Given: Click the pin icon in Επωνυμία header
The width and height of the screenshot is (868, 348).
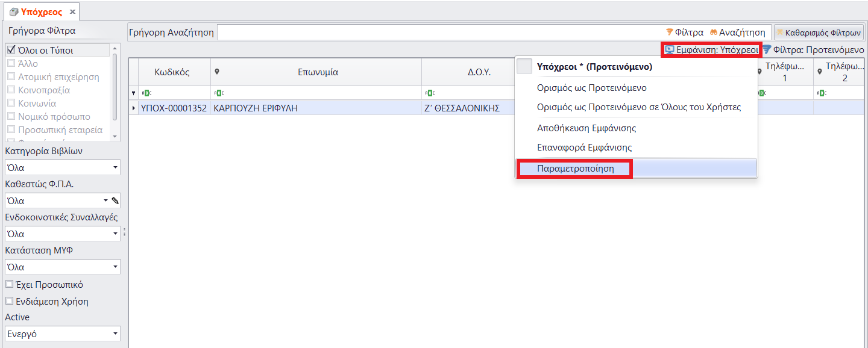Looking at the screenshot, I should (217, 72).
